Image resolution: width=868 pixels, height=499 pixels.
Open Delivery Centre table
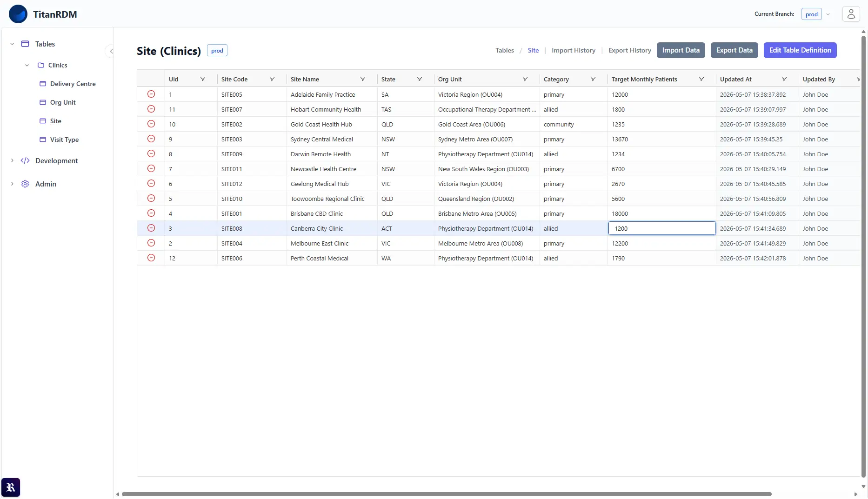(x=73, y=84)
